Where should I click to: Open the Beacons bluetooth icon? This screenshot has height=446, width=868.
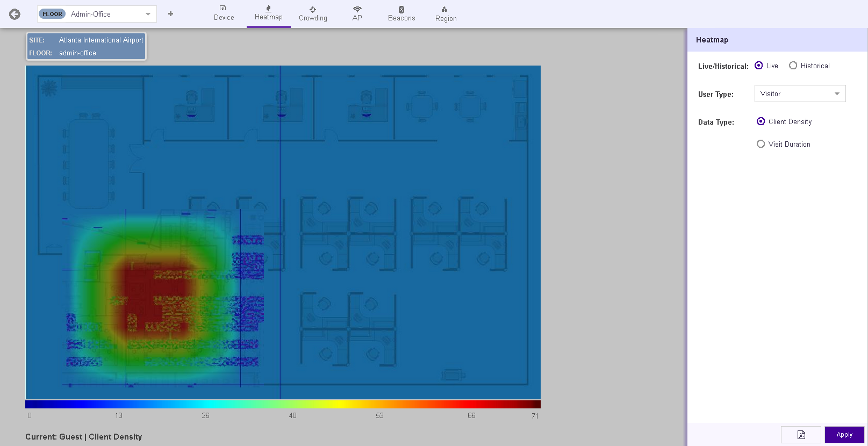[401, 9]
